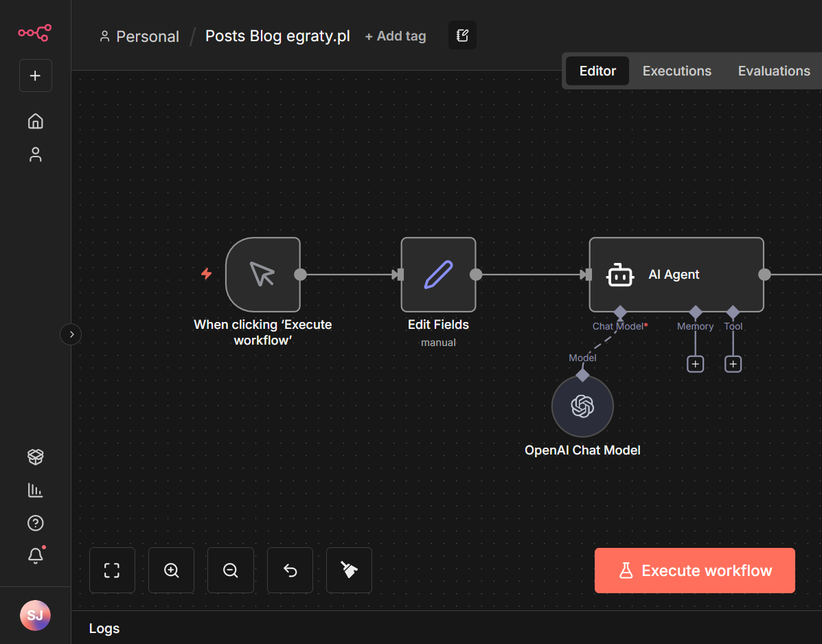This screenshot has height=644, width=822.
Task: Open the Help question mark icon
Action: point(35,523)
